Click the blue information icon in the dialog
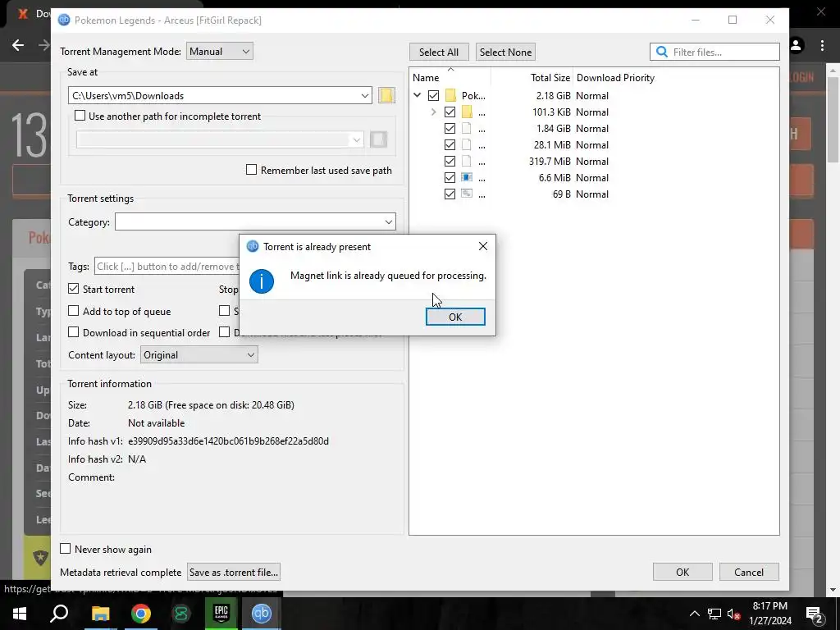The height and width of the screenshot is (630, 840). [262, 281]
